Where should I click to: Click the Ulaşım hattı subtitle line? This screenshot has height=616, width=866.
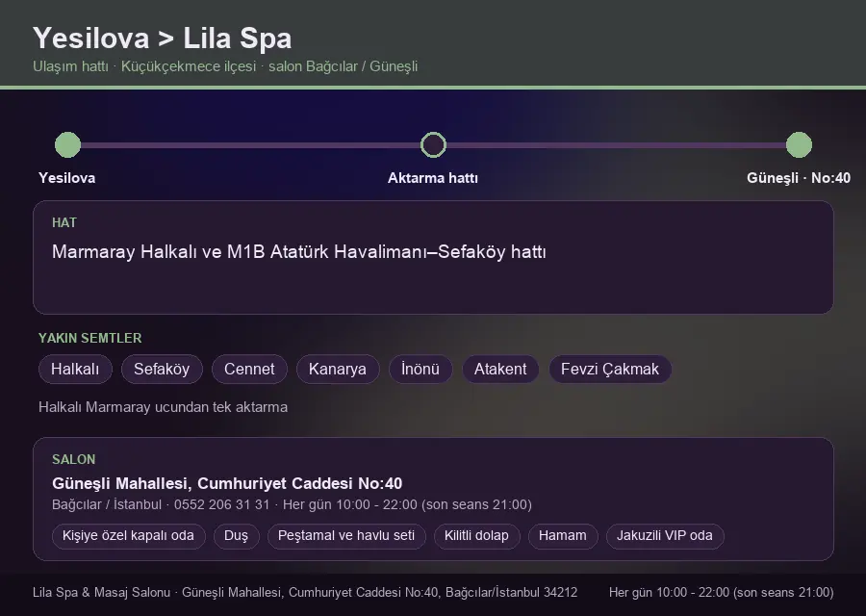(225, 66)
